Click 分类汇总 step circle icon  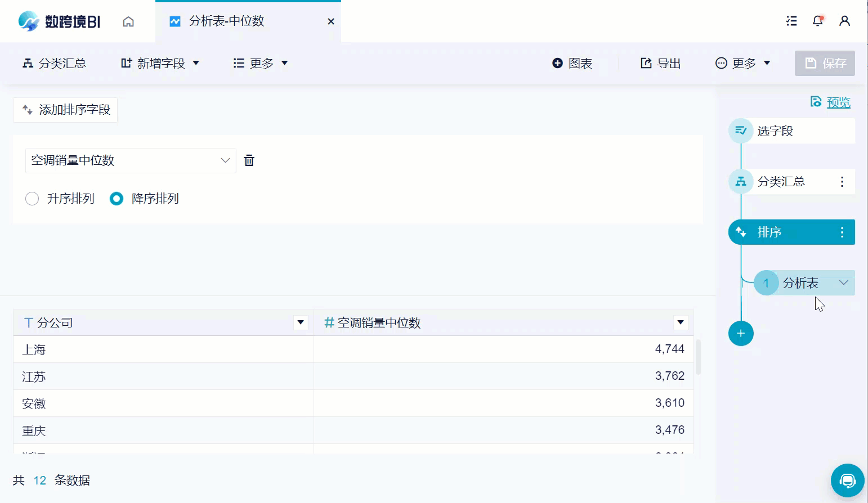tap(741, 182)
